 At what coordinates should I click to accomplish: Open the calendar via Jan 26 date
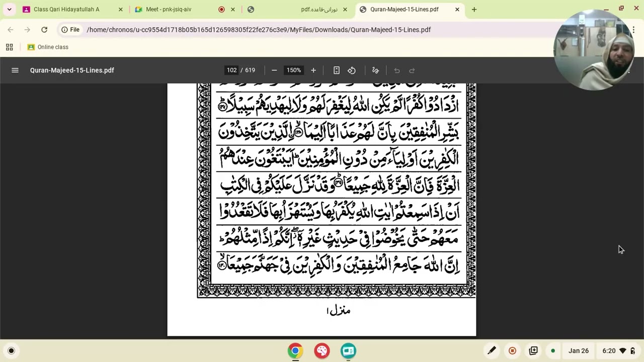(x=579, y=351)
